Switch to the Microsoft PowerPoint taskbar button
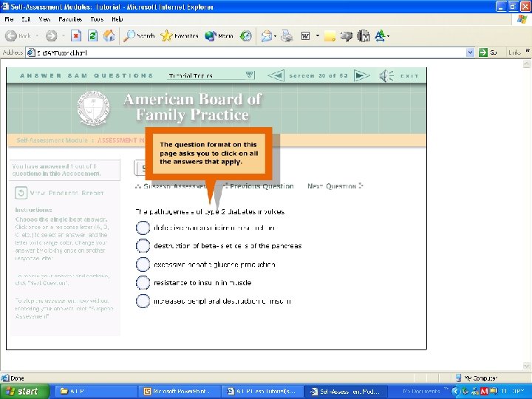The image size is (532, 399). click(179, 391)
